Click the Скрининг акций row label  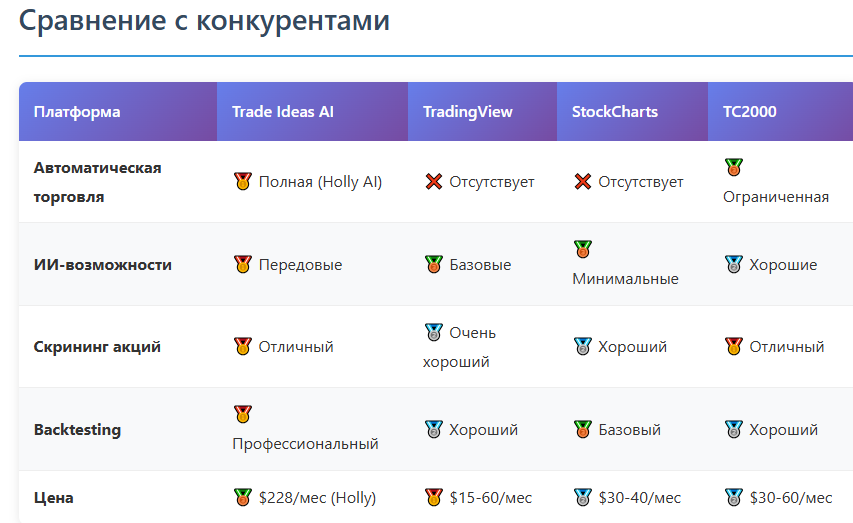click(97, 347)
